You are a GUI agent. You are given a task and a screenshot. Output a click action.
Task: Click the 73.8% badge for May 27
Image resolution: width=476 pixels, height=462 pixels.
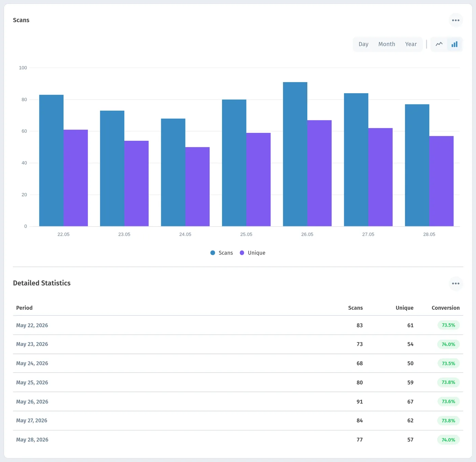448,420
